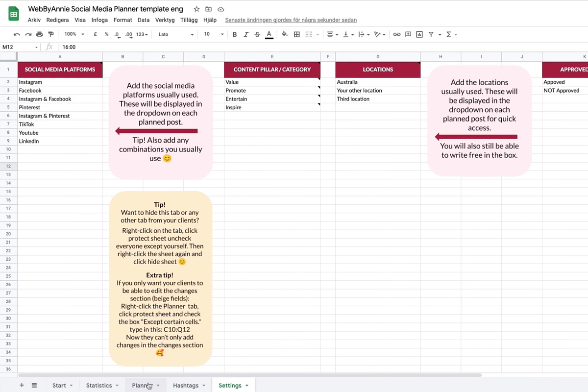Open the Format menu
Viewport: 588px width, 392px height.
122,20
